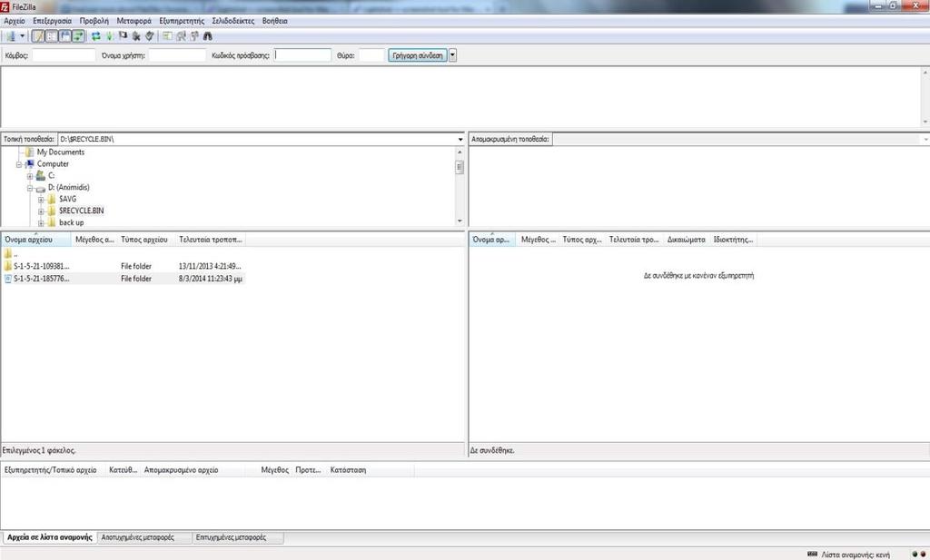Viewport: 930px width, 560px height.
Task: Click the Κωδικός πρόσβασης password field
Action: pyautogui.click(x=302, y=55)
